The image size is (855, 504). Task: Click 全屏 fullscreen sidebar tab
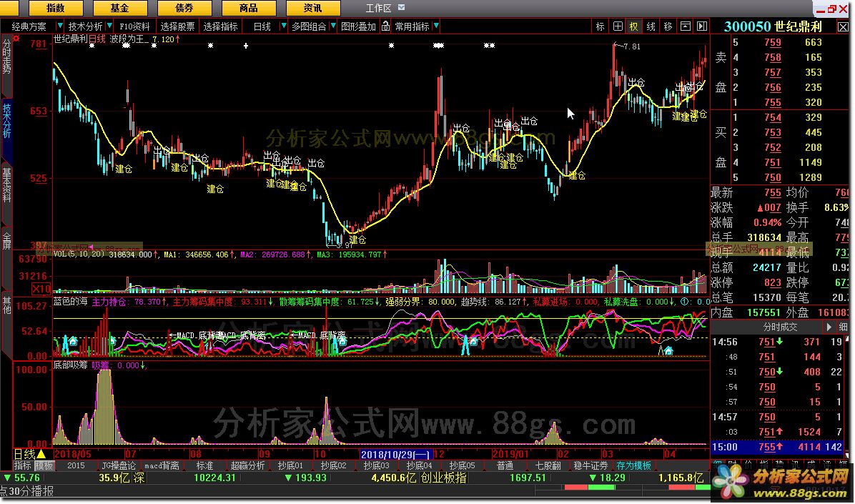[x=6, y=240]
